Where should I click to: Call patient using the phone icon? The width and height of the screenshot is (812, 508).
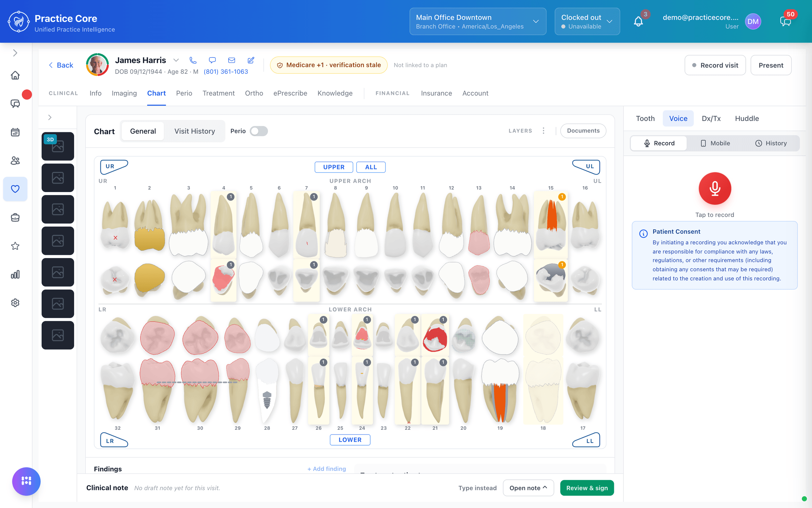[193, 60]
